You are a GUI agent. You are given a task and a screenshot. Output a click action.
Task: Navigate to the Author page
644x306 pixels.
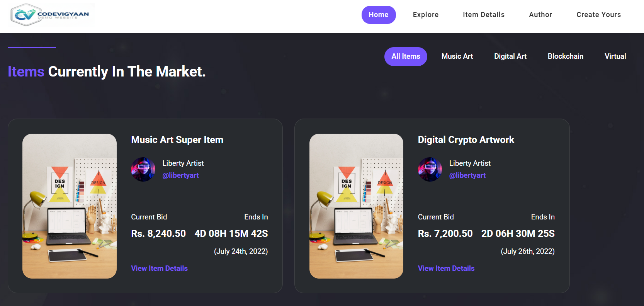point(540,15)
